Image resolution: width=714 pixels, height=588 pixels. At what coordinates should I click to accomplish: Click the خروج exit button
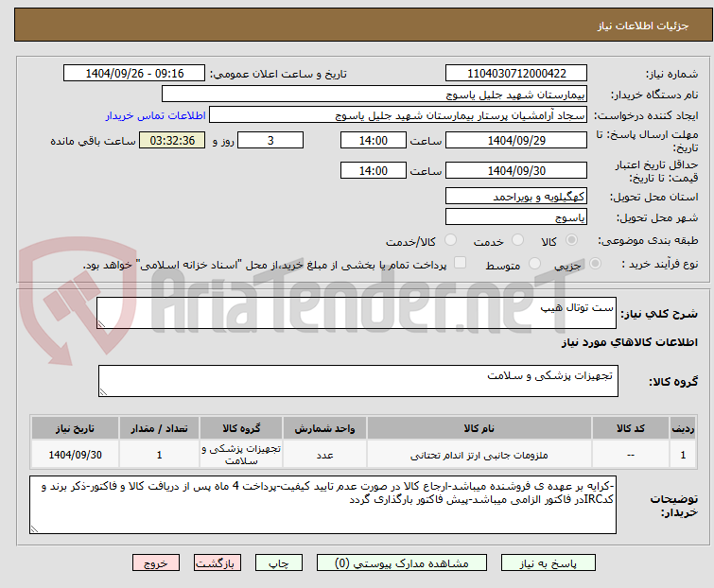click(156, 563)
